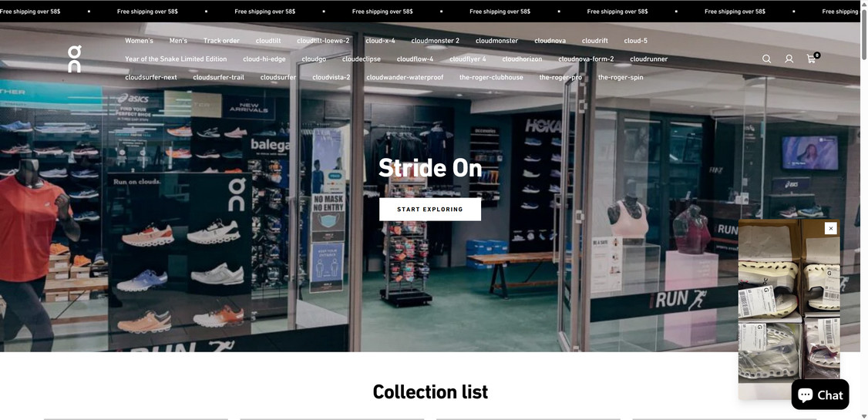Click the cloudtilt-loewe-2 nav link
This screenshot has height=420, width=868.
(323, 40)
